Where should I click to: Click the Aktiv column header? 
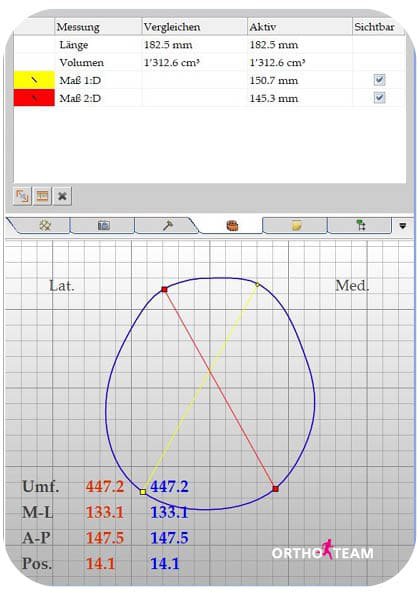click(x=300, y=27)
